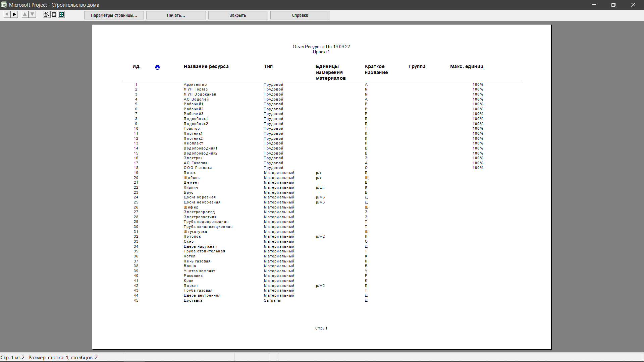Click resource Труба канализационная

click(208, 227)
